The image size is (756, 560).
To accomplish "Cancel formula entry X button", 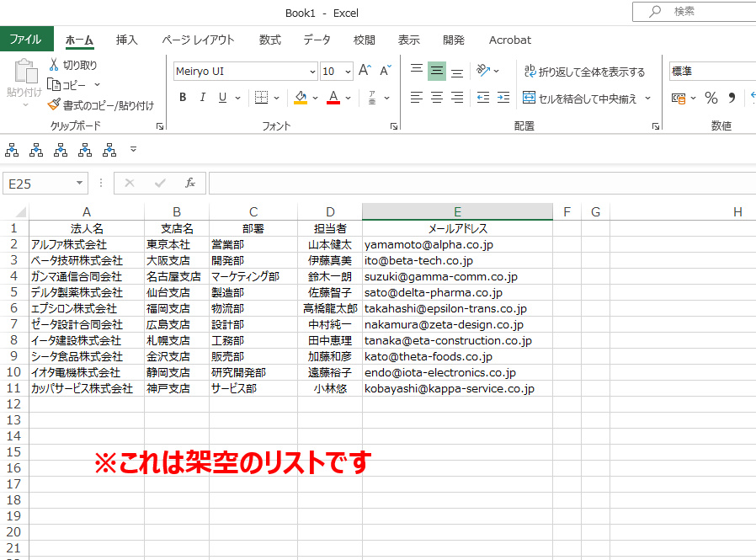I will [x=129, y=183].
